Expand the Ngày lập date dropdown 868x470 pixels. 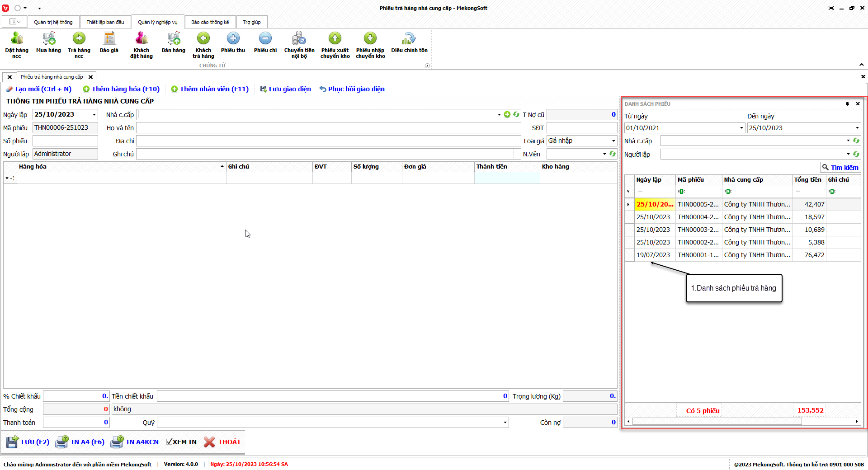point(94,115)
